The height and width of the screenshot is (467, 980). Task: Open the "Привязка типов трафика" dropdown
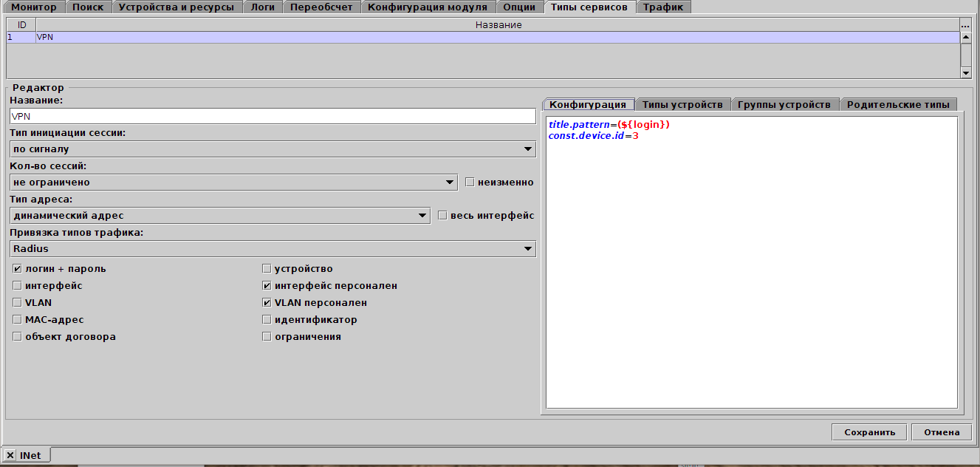click(x=527, y=248)
